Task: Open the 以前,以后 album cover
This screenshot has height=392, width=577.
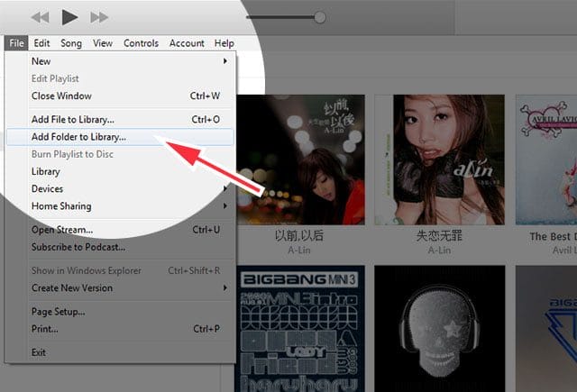Action: 300,160
